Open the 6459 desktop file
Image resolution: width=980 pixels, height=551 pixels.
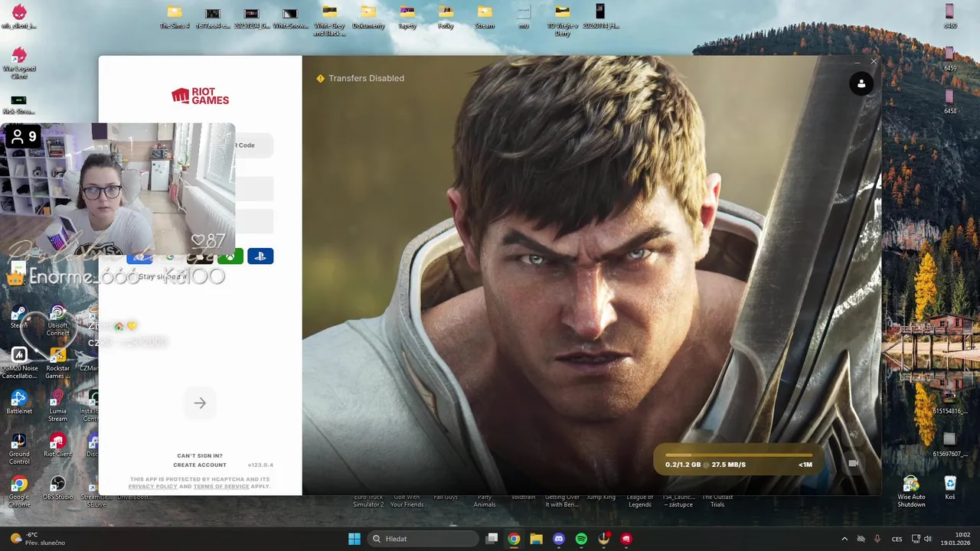point(950,60)
